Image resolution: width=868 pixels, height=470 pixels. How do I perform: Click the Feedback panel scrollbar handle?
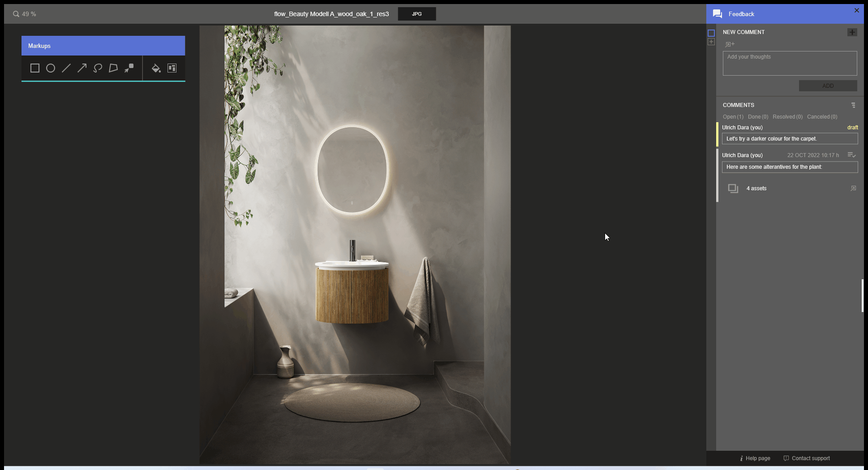pyautogui.click(x=862, y=295)
